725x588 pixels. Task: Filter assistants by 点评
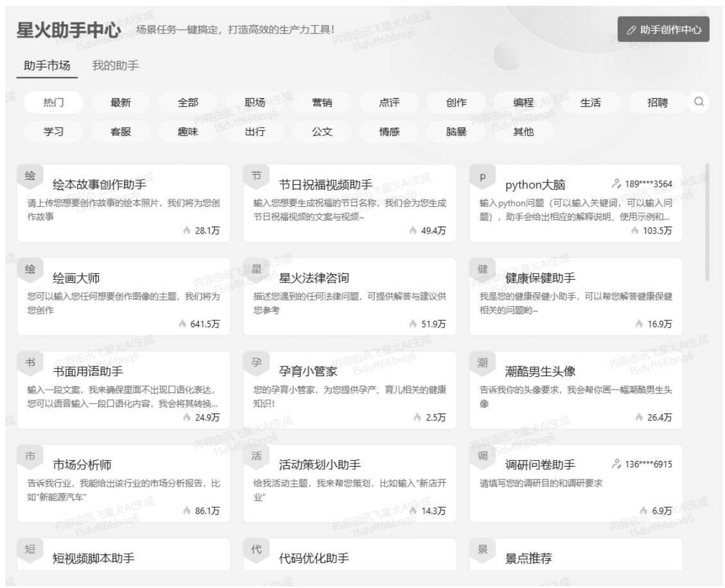389,102
